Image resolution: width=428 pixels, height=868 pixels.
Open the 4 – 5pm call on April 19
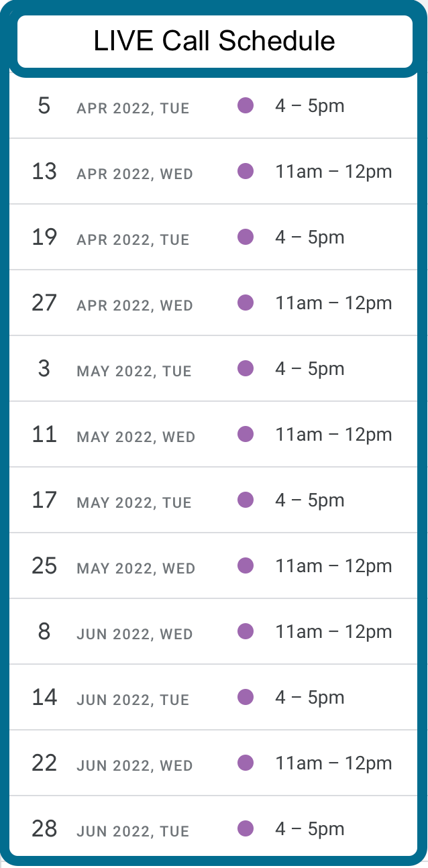[x=309, y=237]
